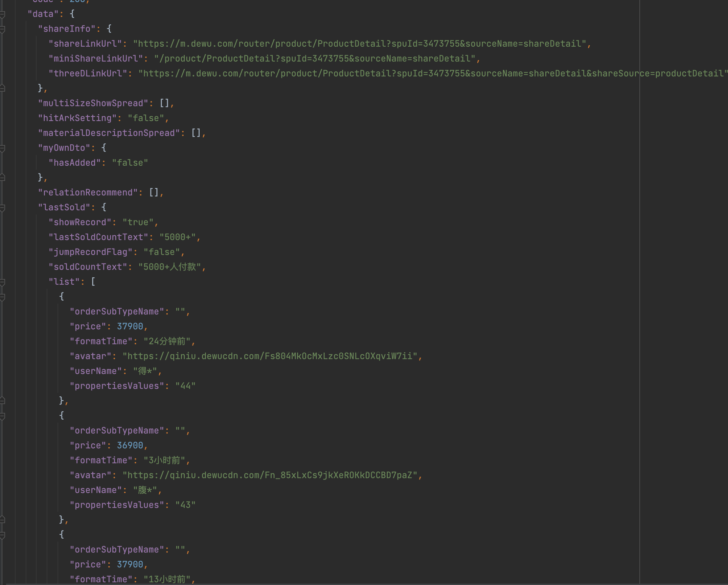Click the "5000+人付款" value
728x585 pixels.
point(170,267)
